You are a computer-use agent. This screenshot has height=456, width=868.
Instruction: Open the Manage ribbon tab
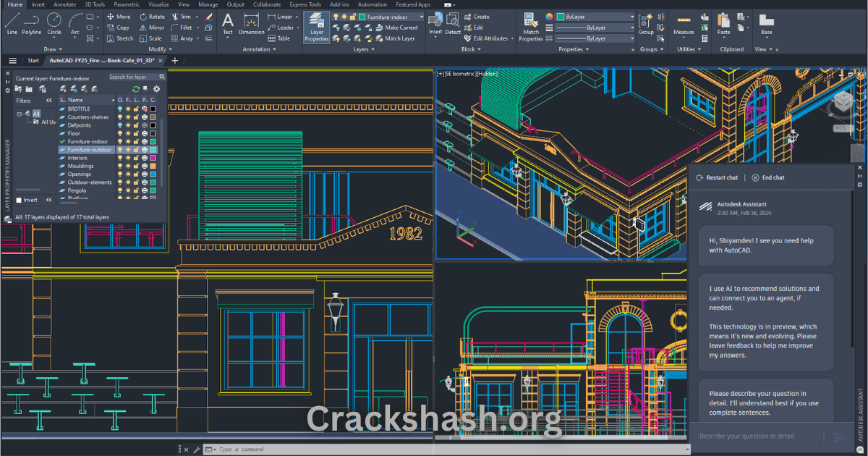(x=208, y=4)
